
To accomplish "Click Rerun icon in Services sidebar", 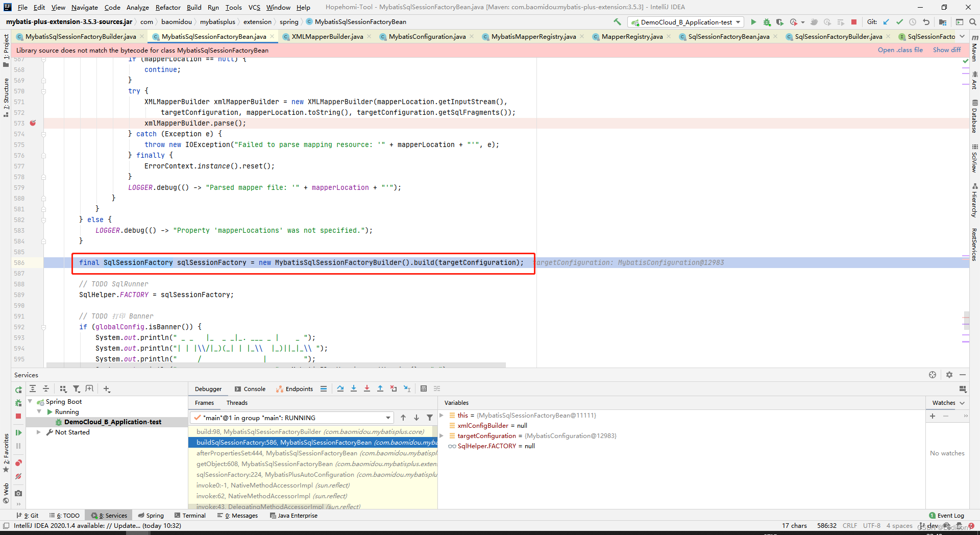I will 18,390.
